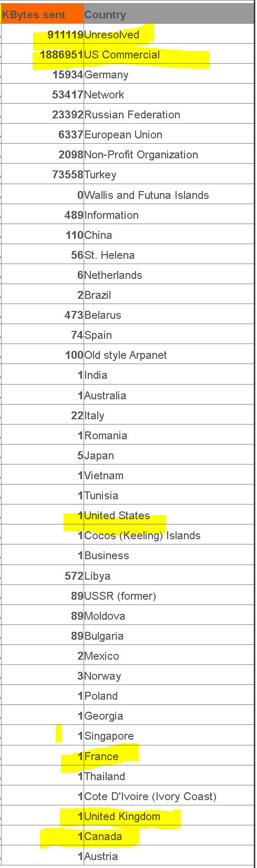Select the highlighted United States cell
Screen dimensions: 257x868
coord(169,516)
